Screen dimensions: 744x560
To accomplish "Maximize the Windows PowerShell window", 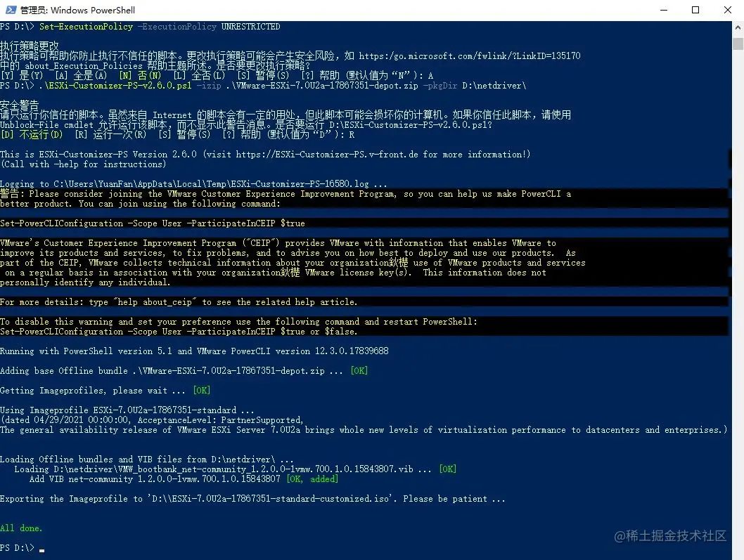I will click(x=695, y=10).
